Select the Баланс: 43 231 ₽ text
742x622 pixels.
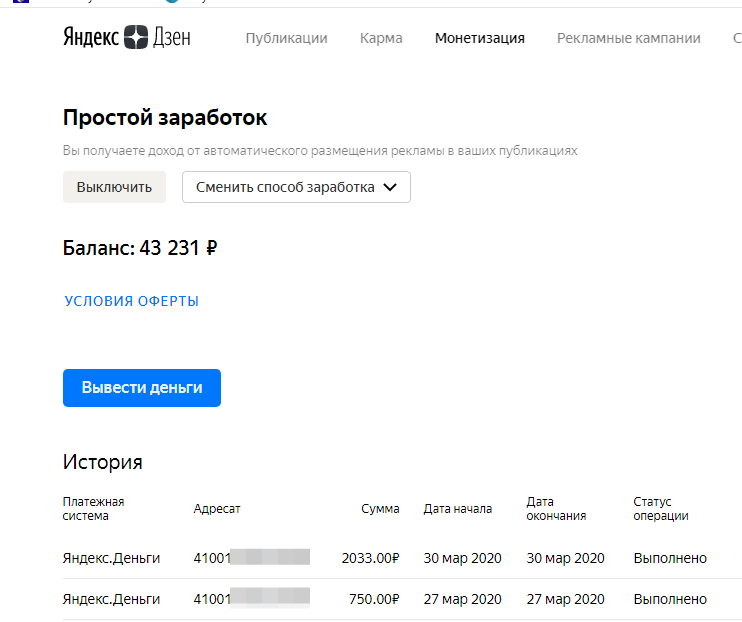pos(140,248)
